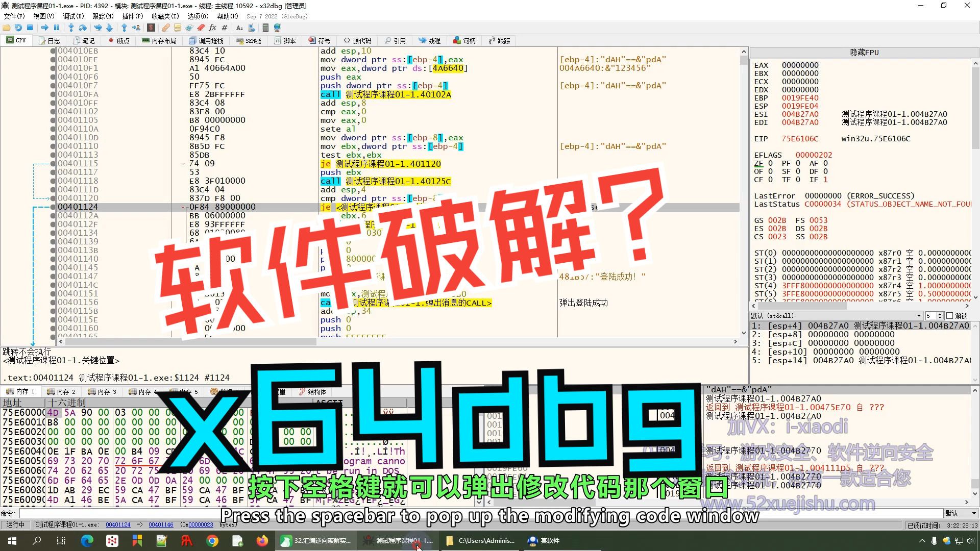The image size is (980, 551).
Task: Toggle breakpoint bullet at address 004010EB
Action: 53,51
